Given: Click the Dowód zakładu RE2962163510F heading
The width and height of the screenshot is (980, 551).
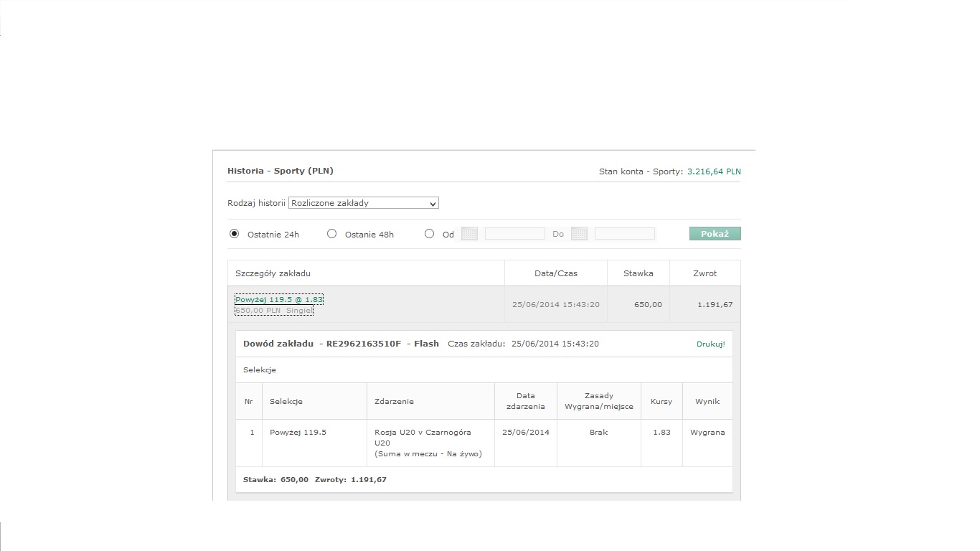Looking at the screenshot, I should point(341,344).
